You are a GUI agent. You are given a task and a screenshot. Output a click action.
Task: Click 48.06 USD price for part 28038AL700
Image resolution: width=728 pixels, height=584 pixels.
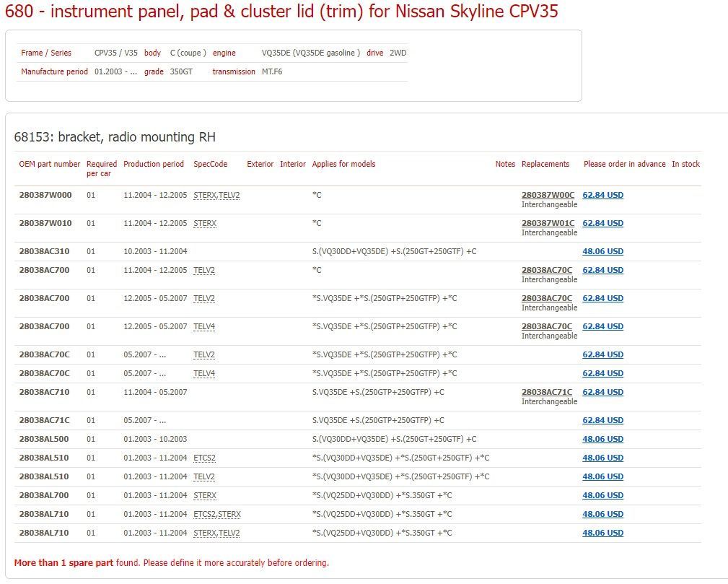pos(602,495)
